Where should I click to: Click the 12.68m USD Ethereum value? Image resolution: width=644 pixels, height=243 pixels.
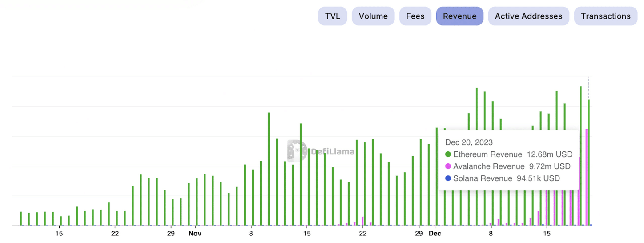(549, 154)
